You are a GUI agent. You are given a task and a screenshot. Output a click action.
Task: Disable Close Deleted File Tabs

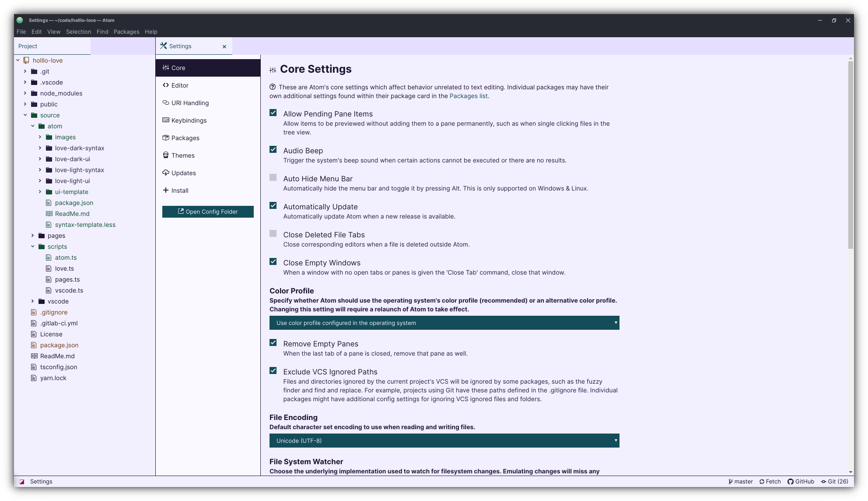click(x=273, y=234)
